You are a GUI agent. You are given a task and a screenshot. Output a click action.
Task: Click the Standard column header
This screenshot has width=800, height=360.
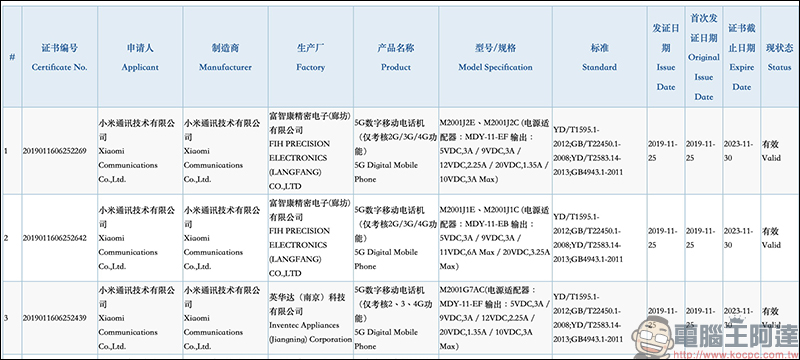[x=599, y=57]
